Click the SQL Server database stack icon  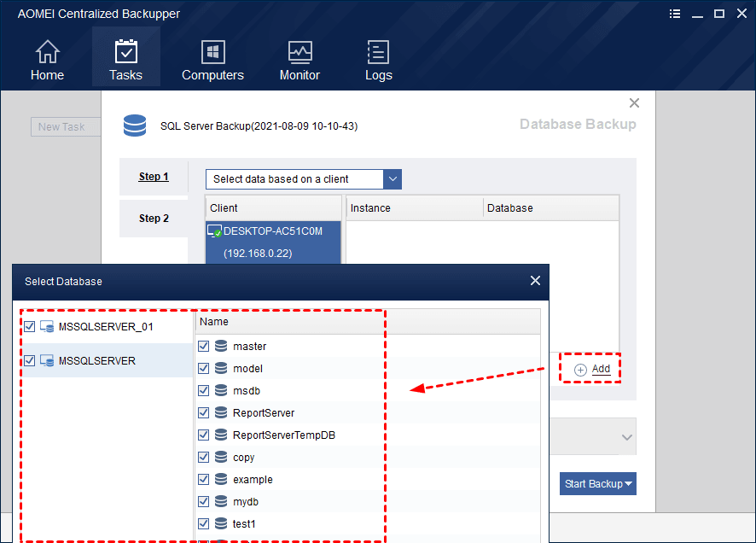135,126
